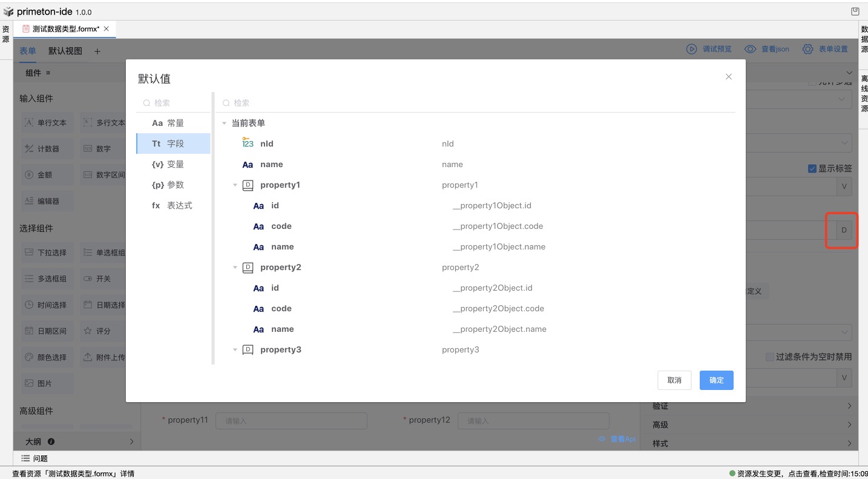The width and height of the screenshot is (868, 479).
Task: Click the D button highlighted in red
Action: (844, 230)
